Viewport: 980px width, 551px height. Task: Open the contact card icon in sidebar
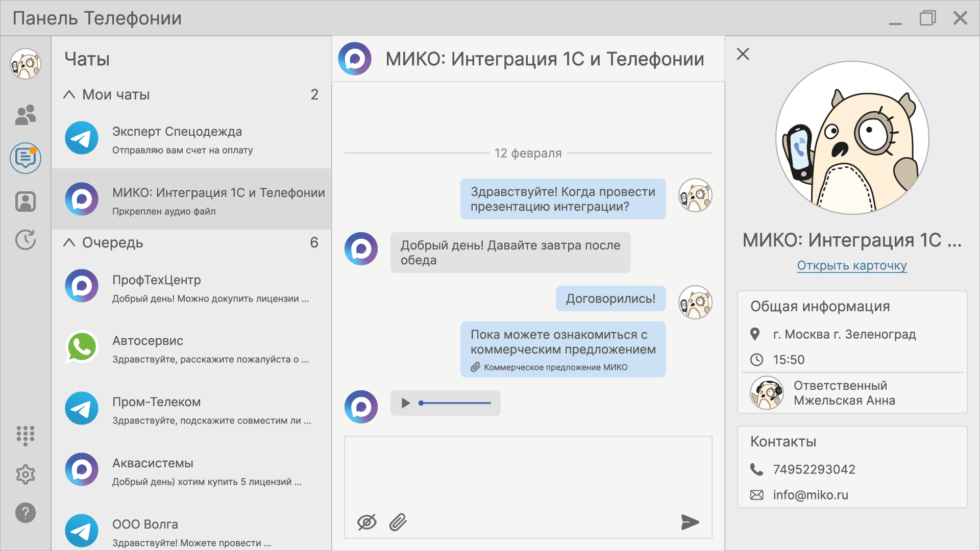tap(26, 202)
